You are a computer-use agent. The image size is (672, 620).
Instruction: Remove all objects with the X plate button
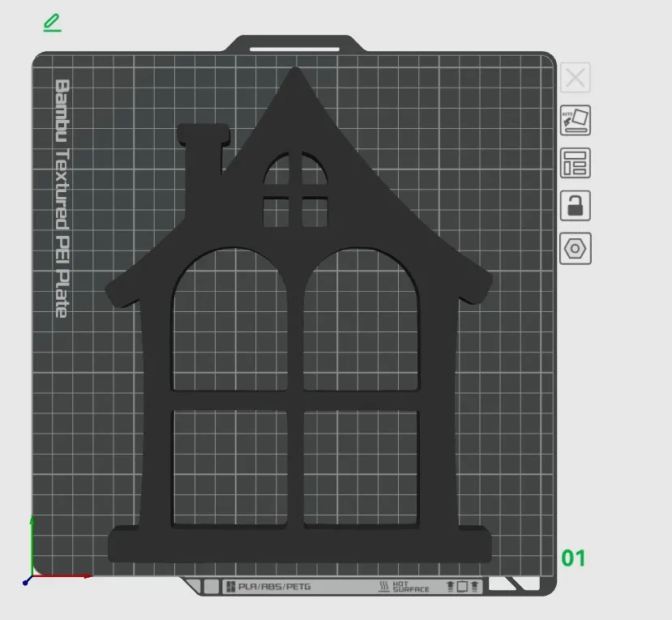click(576, 78)
